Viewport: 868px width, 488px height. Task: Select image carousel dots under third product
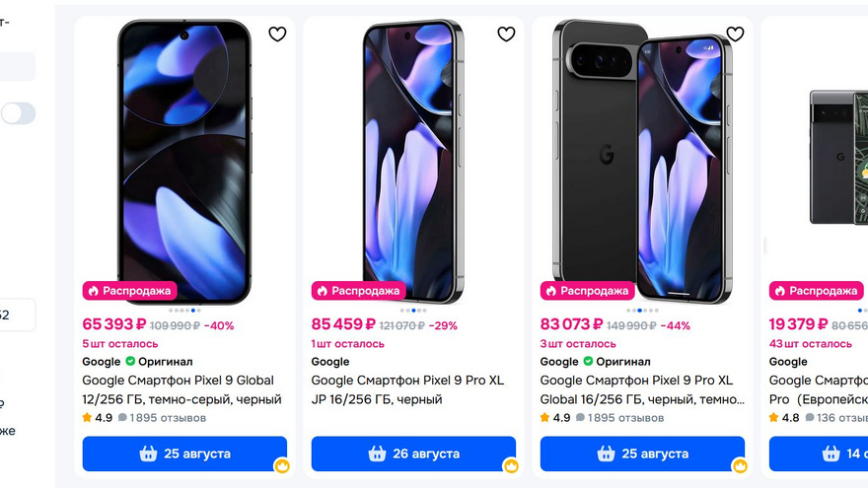click(x=643, y=311)
